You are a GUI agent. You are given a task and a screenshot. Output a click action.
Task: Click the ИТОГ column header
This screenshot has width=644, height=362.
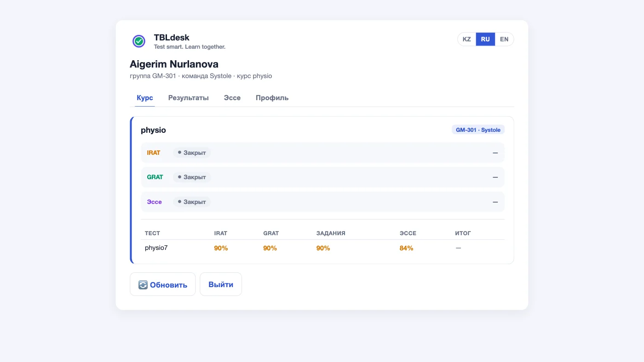(463, 233)
